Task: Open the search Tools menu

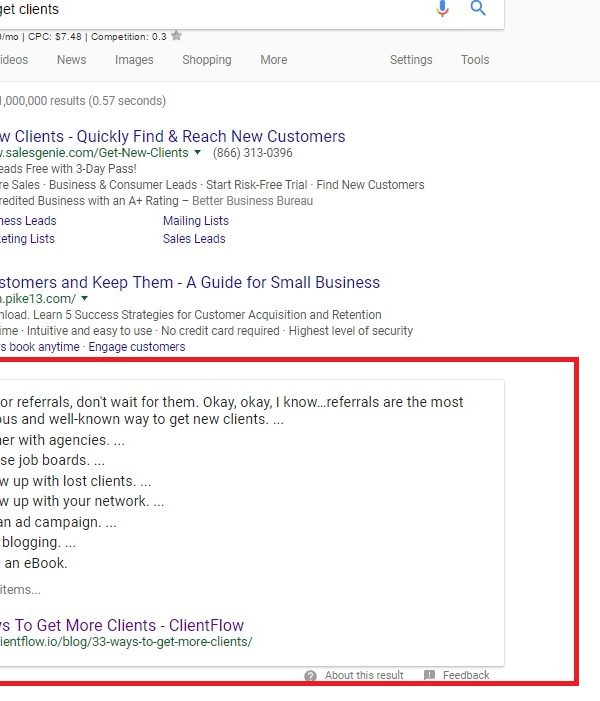Action: click(475, 59)
